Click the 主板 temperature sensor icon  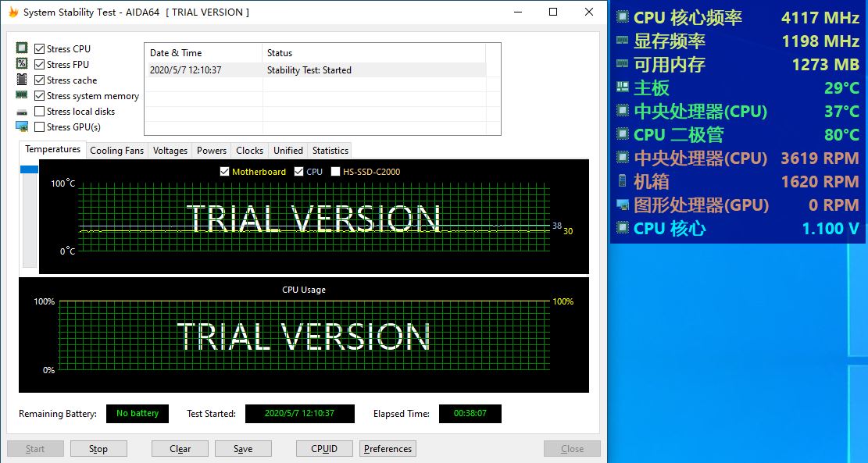(623, 87)
